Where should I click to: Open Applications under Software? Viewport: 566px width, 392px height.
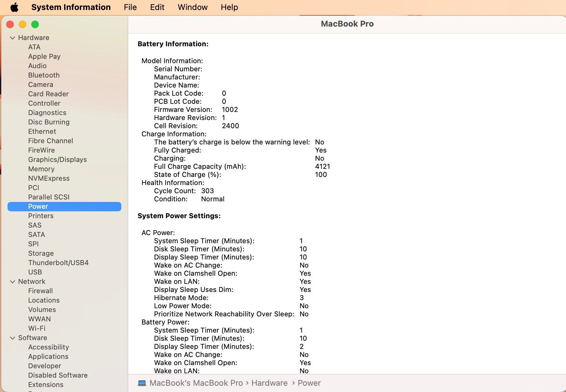[x=48, y=356]
